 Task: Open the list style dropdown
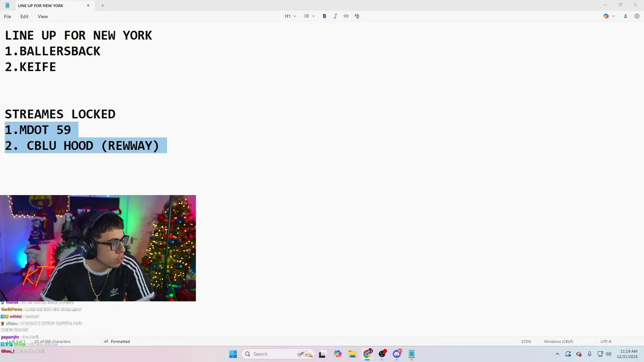tap(309, 16)
